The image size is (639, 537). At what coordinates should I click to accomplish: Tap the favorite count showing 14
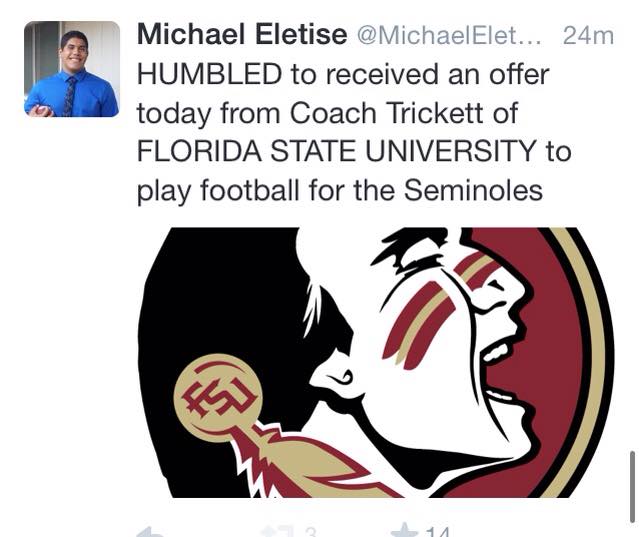(x=437, y=532)
